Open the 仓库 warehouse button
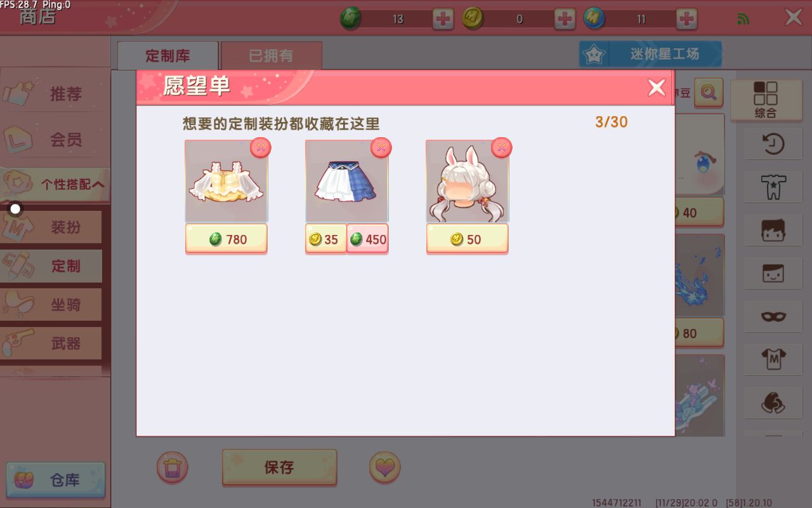Image resolution: width=812 pixels, height=508 pixels. 56,480
